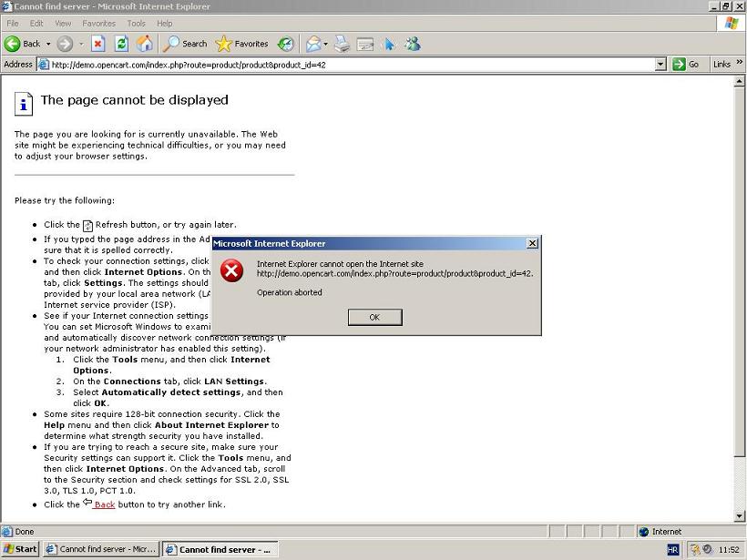
Task: Click the Home icon
Action: pyautogui.click(x=145, y=44)
